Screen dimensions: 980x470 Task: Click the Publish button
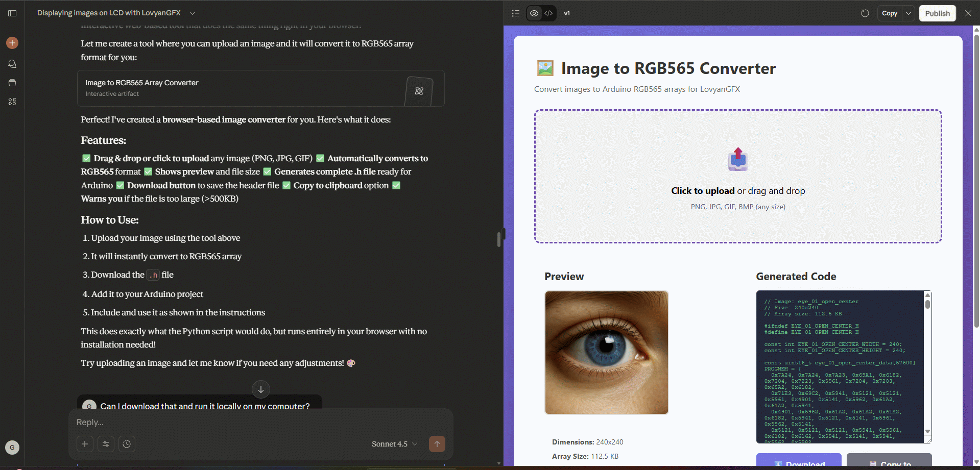937,13
